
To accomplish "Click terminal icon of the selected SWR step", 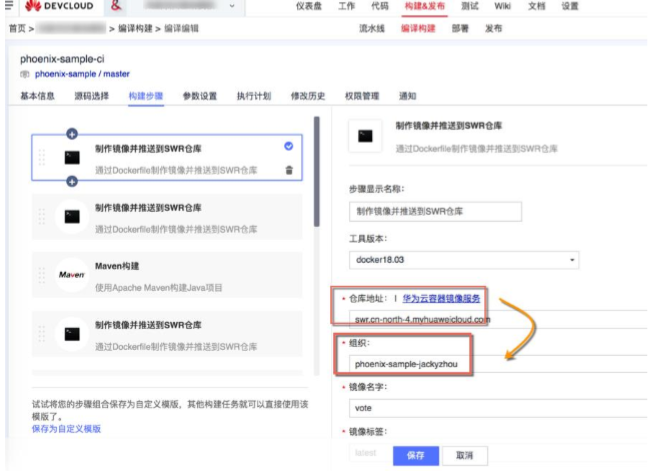I will [72, 158].
